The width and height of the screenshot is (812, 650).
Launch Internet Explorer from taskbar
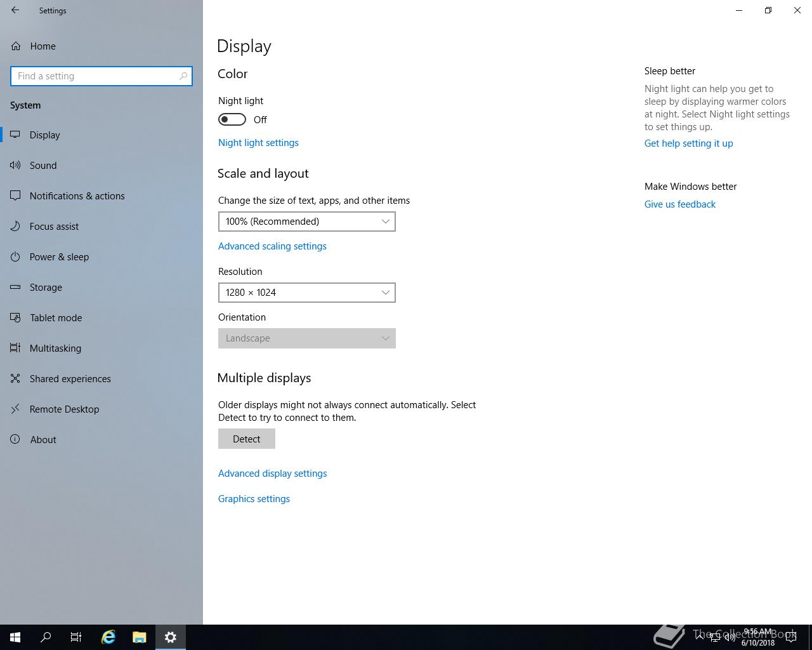(x=108, y=637)
